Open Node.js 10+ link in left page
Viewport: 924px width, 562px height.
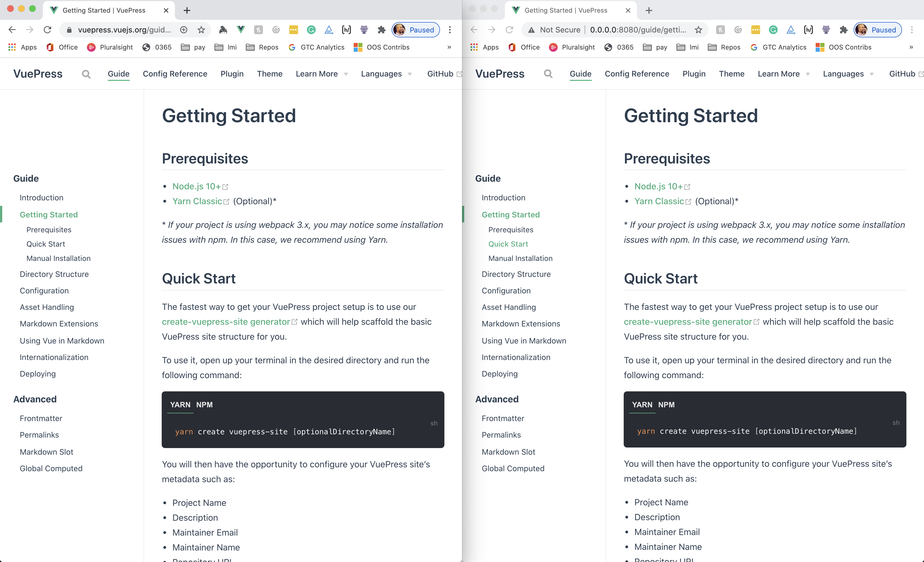200,187
